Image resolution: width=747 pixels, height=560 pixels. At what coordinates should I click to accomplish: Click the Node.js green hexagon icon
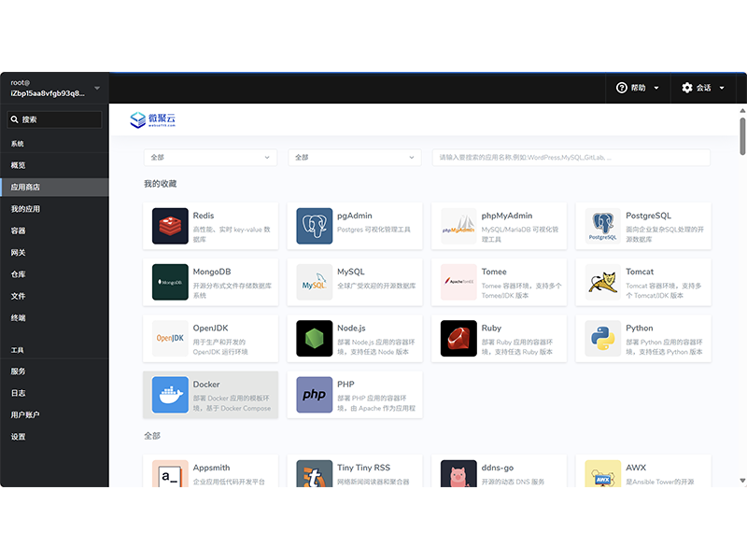(x=315, y=338)
